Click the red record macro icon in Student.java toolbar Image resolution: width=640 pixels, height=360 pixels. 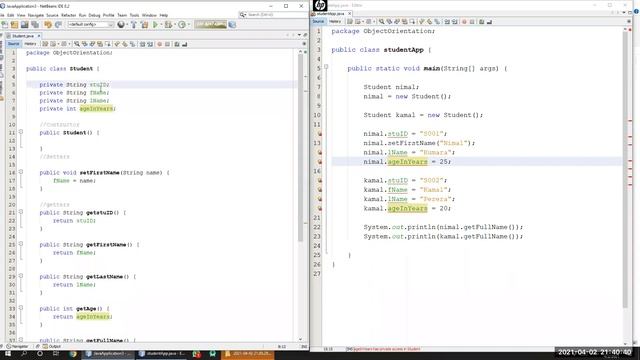pos(160,44)
